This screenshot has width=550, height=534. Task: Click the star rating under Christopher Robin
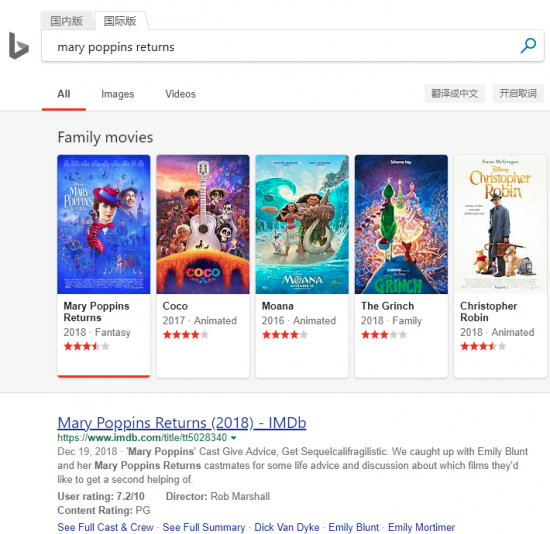[x=483, y=347]
